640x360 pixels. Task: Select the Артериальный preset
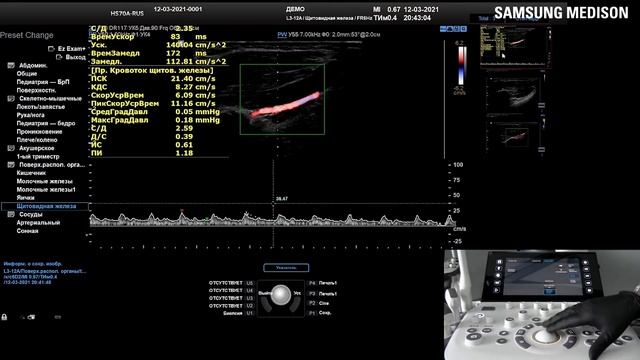point(38,222)
